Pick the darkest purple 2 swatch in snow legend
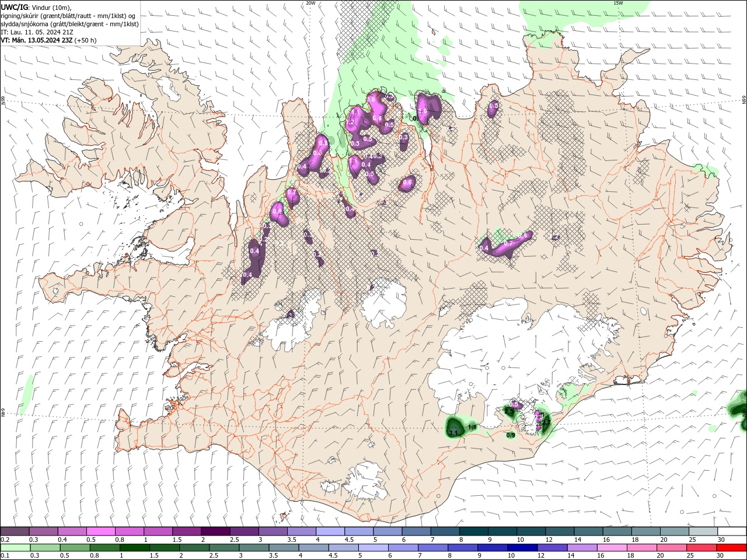Viewport: 747px width, 560px height. pyautogui.click(x=214, y=531)
